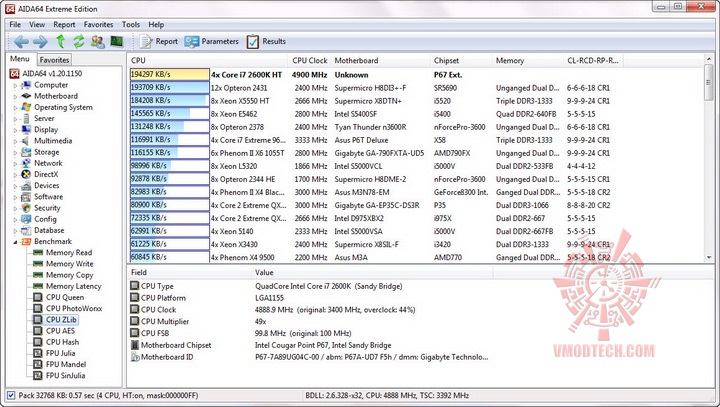720x407 pixels.
Task: Toggle the checkbox in the status bar
Action: coord(11,395)
